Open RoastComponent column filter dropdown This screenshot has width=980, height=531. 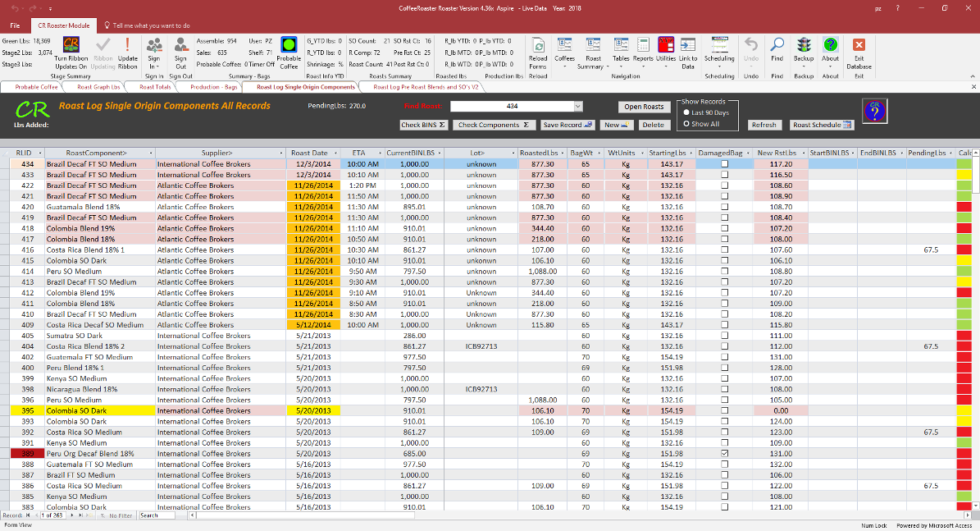point(151,153)
